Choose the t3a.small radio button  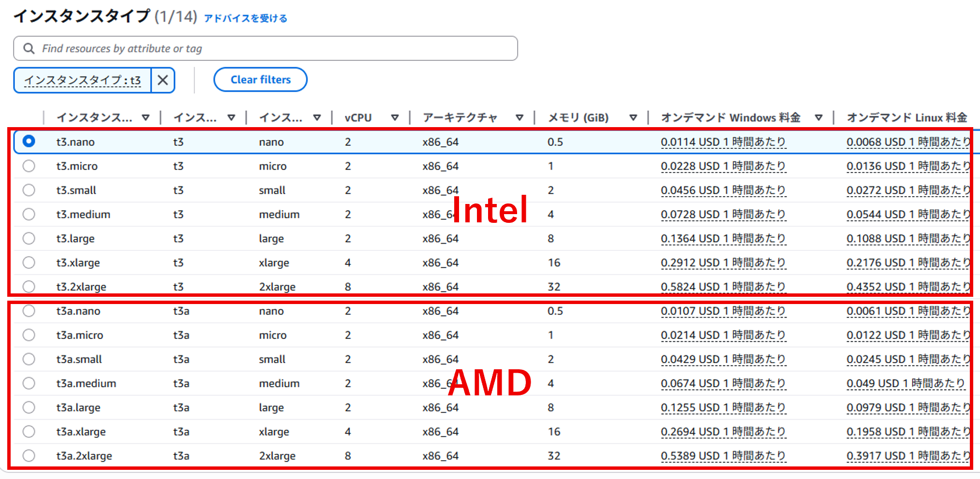(29, 359)
